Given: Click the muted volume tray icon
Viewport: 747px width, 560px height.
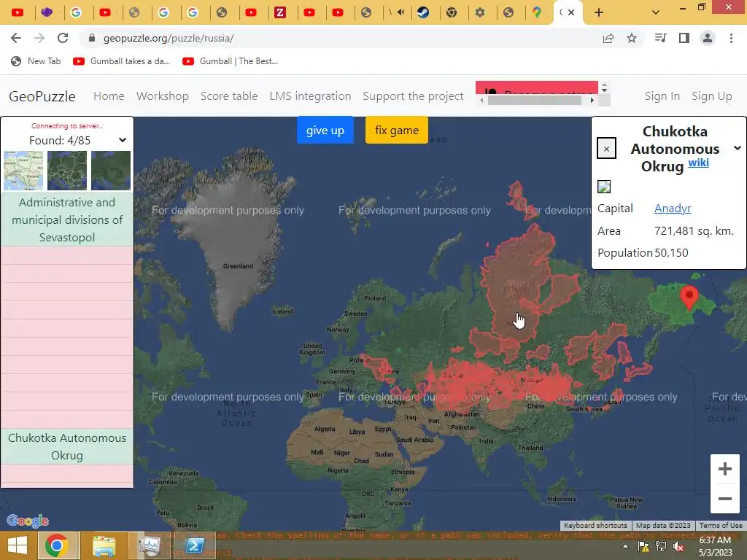Looking at the screenshot, I should (679, 547).
